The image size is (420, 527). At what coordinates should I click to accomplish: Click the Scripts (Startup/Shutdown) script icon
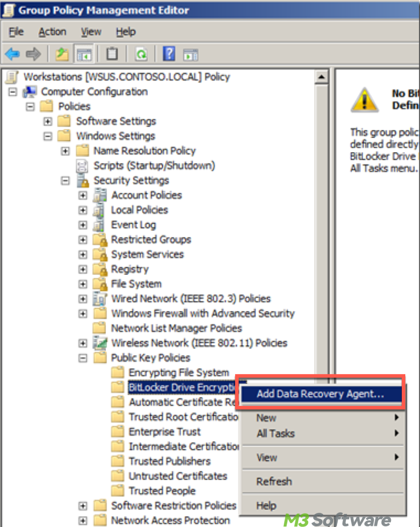(82, 166)
